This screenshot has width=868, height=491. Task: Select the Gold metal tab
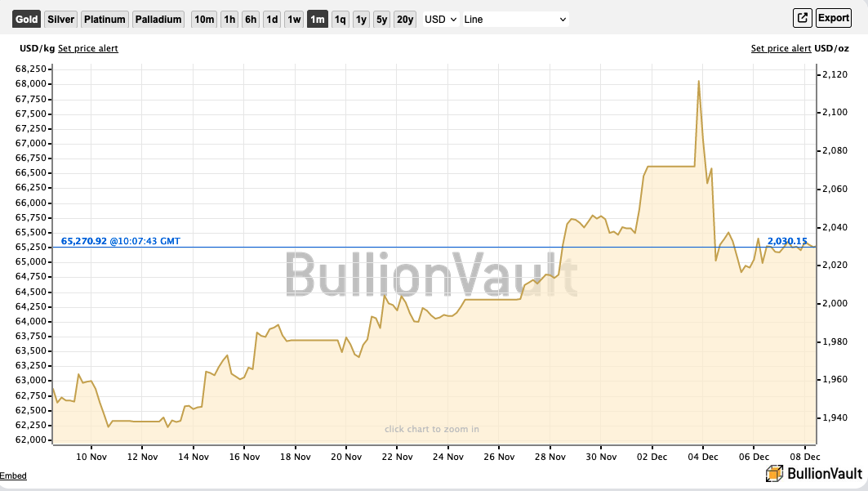click(27, 20)
